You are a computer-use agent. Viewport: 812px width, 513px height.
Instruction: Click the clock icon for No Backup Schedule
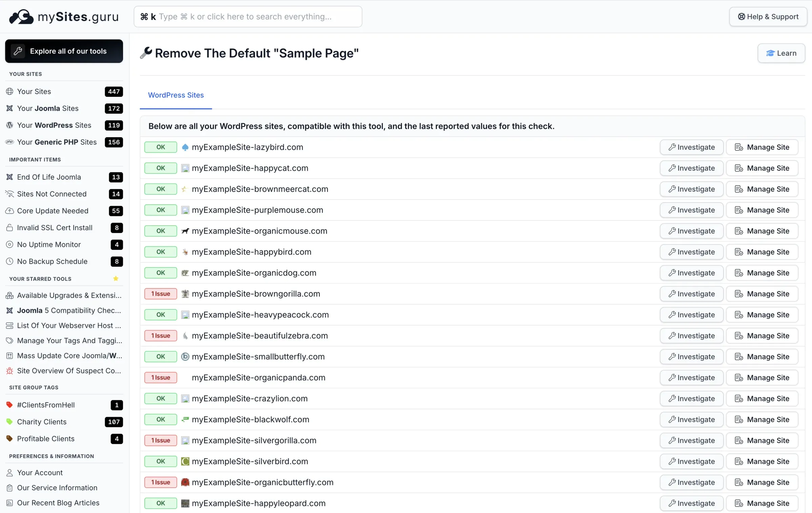pos(9,261)
